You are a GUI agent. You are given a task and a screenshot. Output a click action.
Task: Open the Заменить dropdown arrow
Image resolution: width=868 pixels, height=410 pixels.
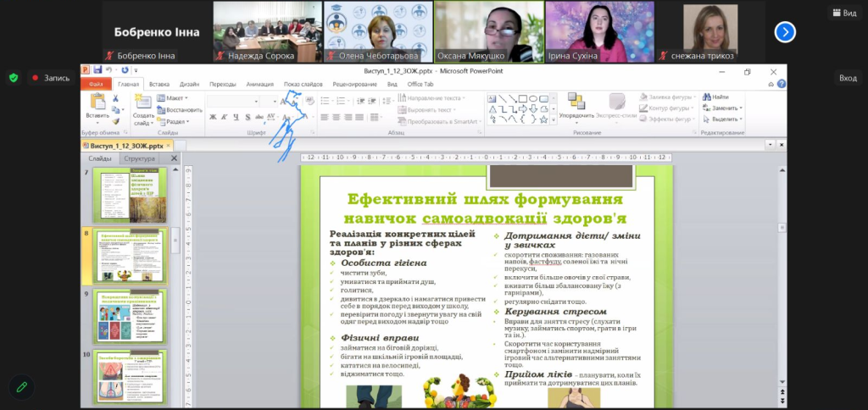(x=742, y=108)
